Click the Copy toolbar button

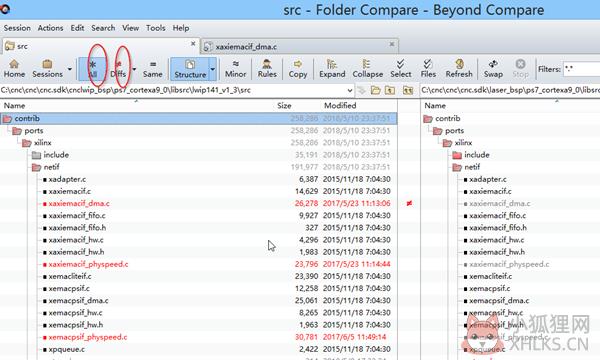[x=298, y=69]
